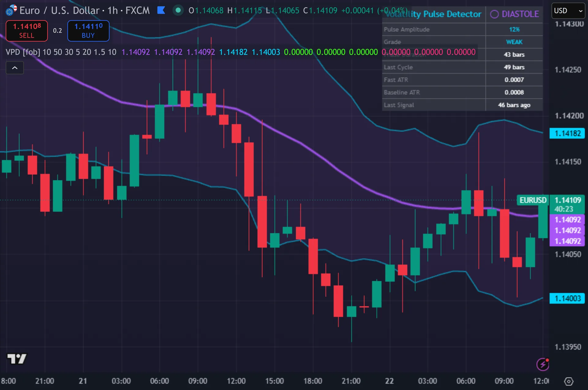Click the 1.14108 SELL button

(x=27, y=31)
